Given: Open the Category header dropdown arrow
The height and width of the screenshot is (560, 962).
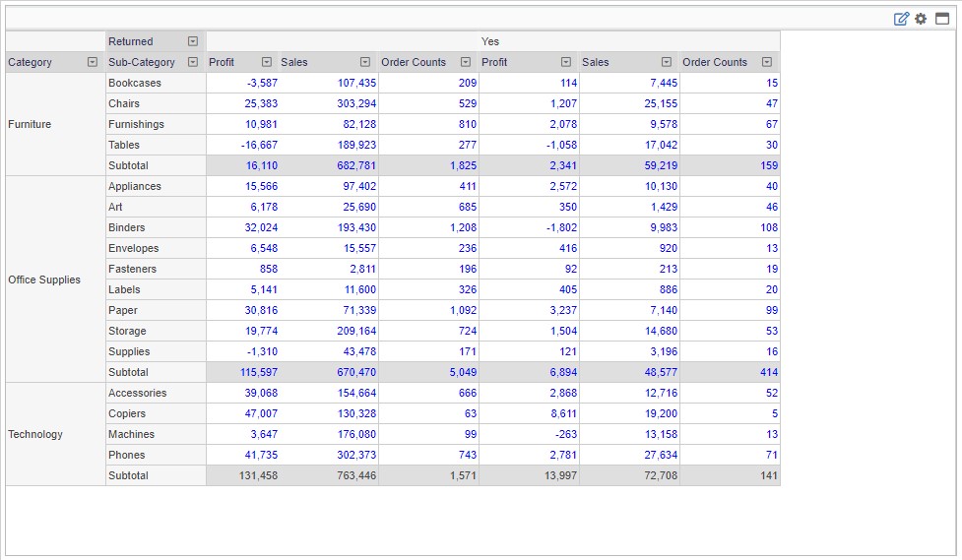Looking at the screenshot, I should click(x=93, y=62).
